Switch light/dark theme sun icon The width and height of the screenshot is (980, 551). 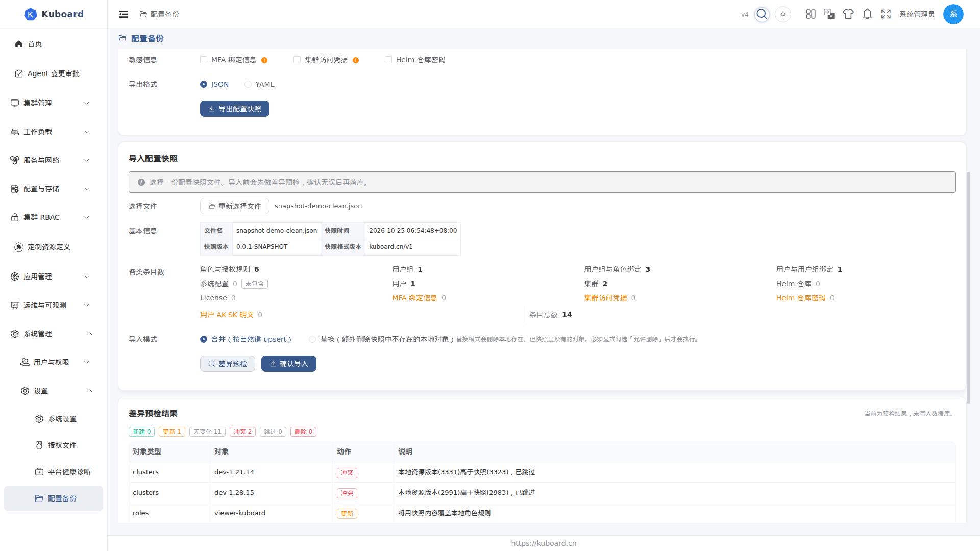coord(783,14)
